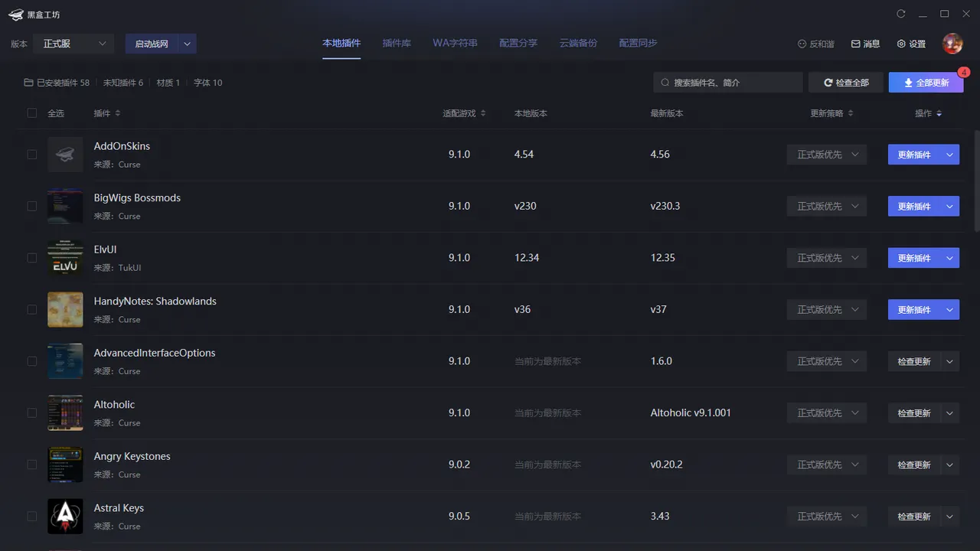This screenshot has height=551, width=980.
Task: Check the AddOnSkins row checkbox
Action: pyautogui.click(x=31, y=155)
